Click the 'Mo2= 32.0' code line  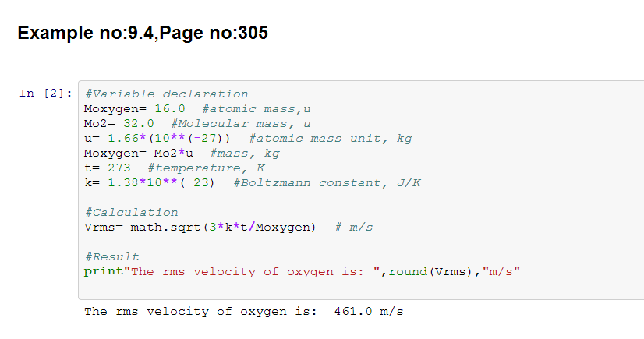[x=119, y=123]
